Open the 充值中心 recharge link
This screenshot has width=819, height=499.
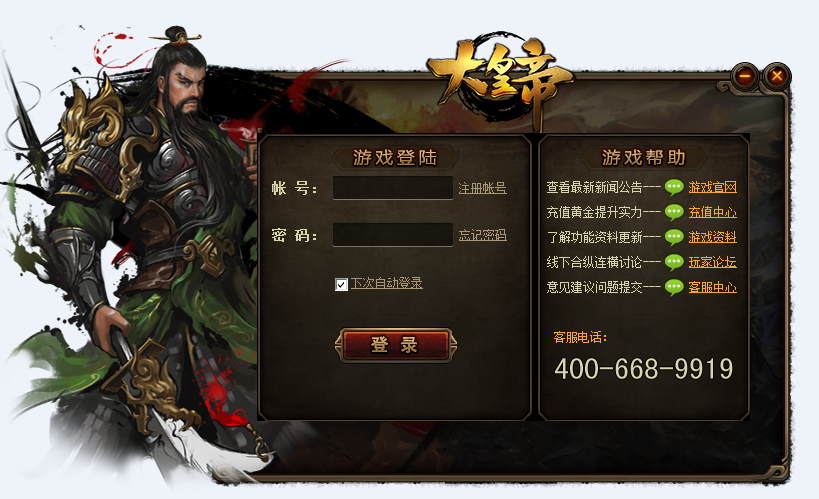[712, 212]
